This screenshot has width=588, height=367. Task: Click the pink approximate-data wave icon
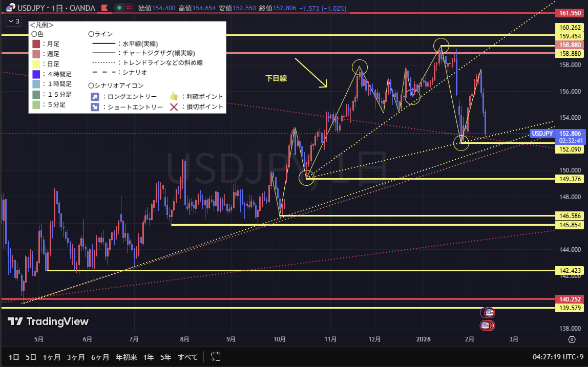(x=129, y=9)
